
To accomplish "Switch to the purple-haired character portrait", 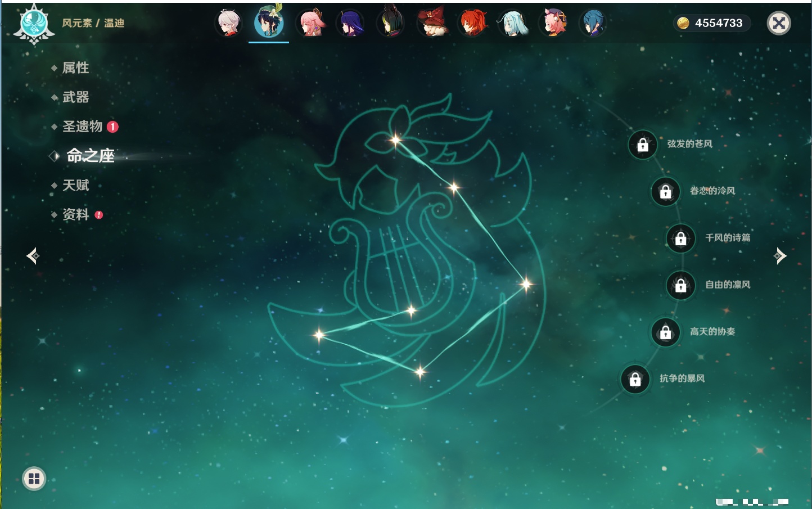I will (350, 23).
